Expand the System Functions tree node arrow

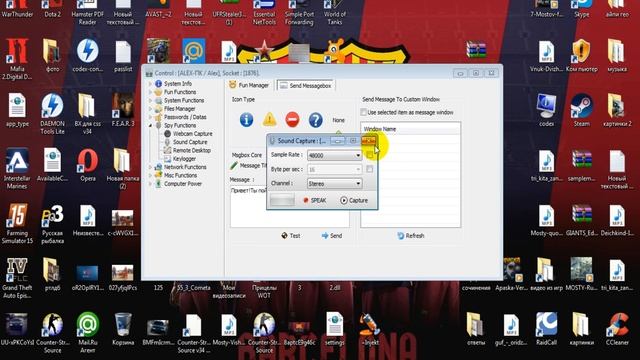[151, 100]
